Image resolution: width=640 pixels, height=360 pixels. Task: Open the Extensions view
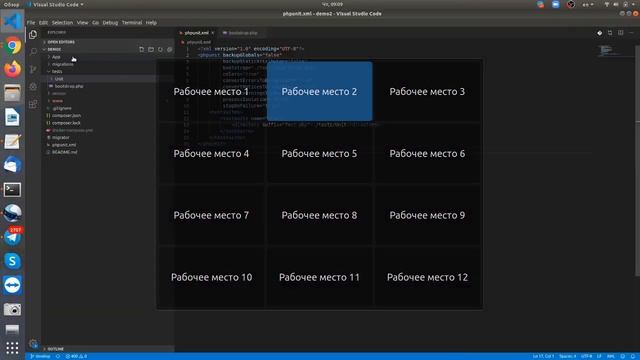click(x=33, y=104)
